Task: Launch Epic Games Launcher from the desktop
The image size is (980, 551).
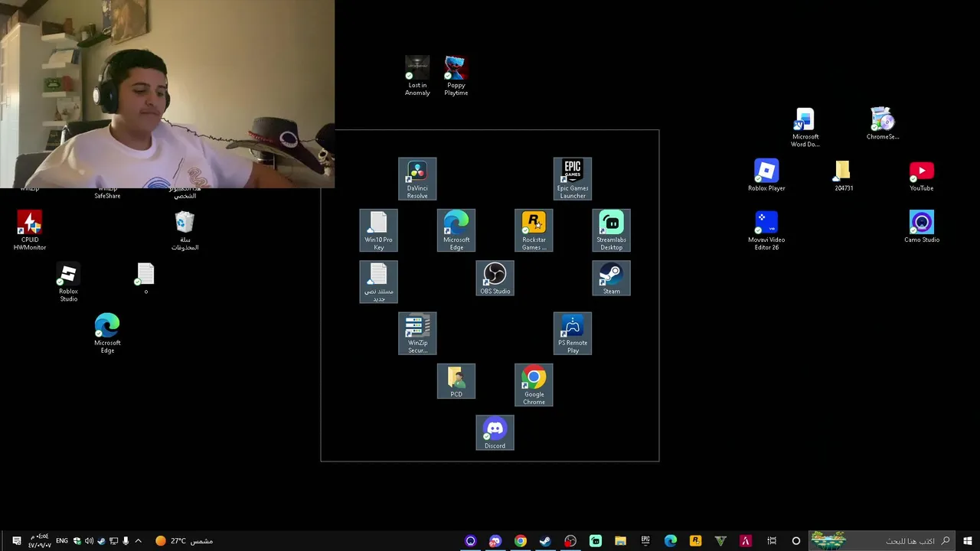Action: point(573,180)
